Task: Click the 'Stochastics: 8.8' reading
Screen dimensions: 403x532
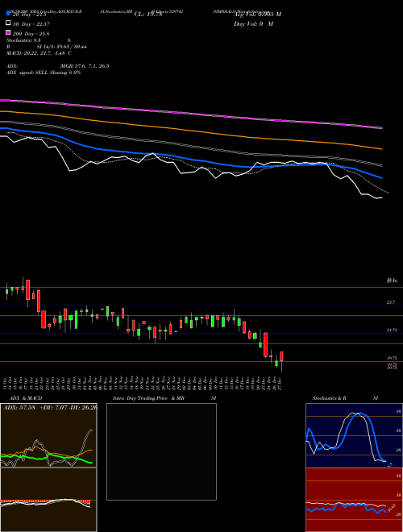Action: (x=23, y=40)
